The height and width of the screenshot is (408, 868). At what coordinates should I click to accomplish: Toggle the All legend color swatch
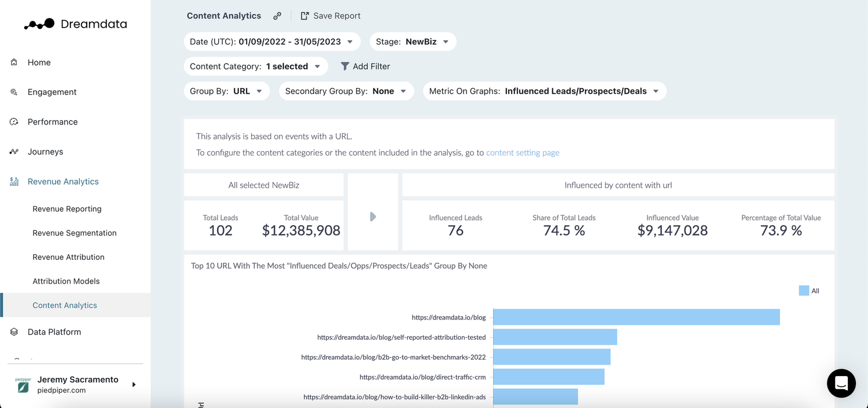[x=804, y=291]
